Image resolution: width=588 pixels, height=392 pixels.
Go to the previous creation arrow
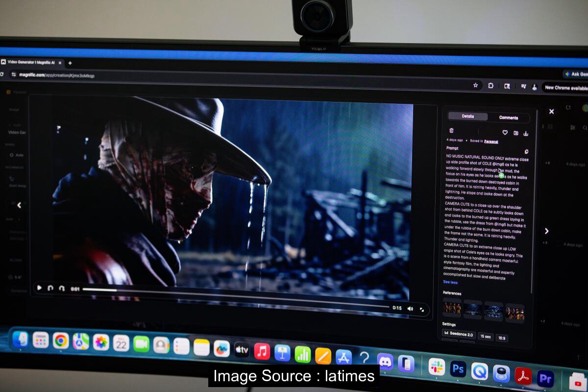(19, 205)
